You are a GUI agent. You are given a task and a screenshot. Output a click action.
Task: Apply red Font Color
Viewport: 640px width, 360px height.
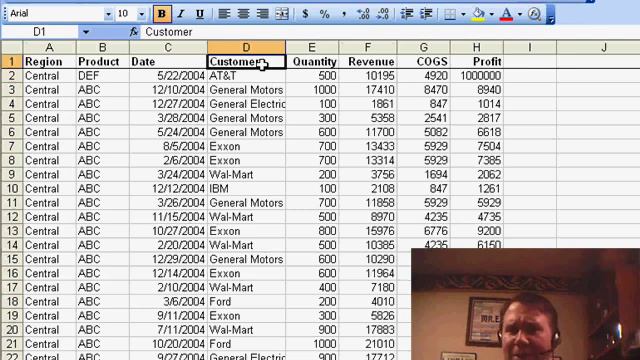click(x=507, y=14)
